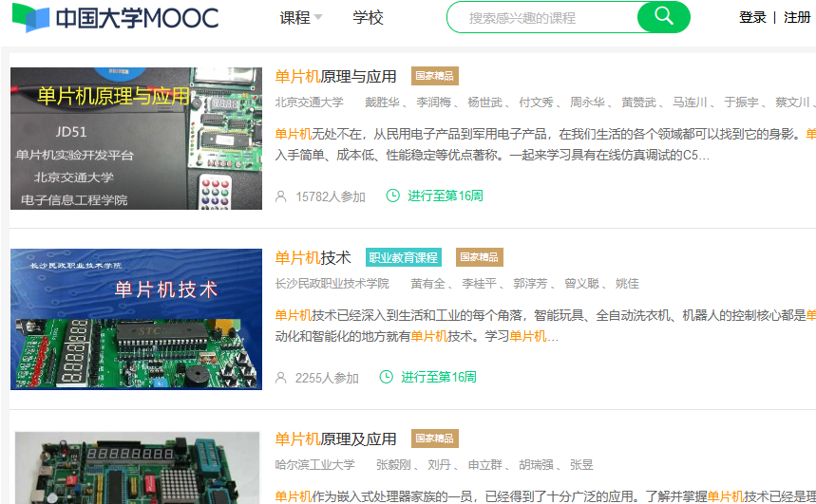Click the 2255人参加 participant count
Image resolution: width=816 pixels, height=504 pixels.
point(327,378)
